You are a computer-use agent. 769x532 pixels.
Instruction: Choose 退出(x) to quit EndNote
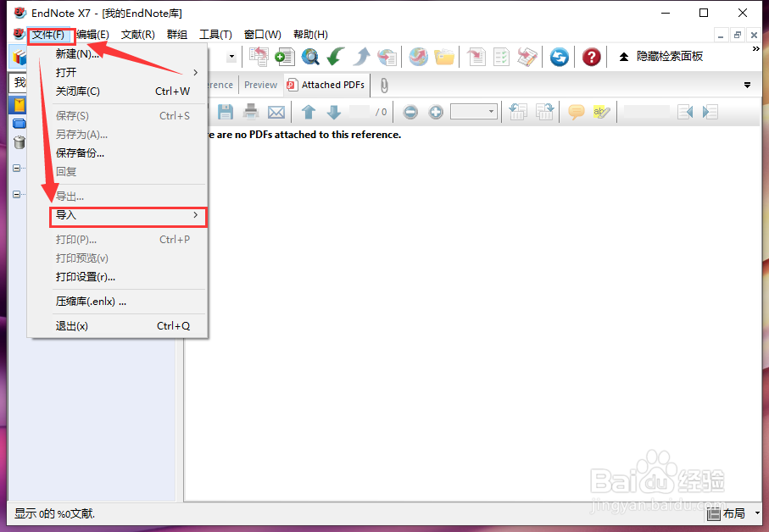[118, 326]
